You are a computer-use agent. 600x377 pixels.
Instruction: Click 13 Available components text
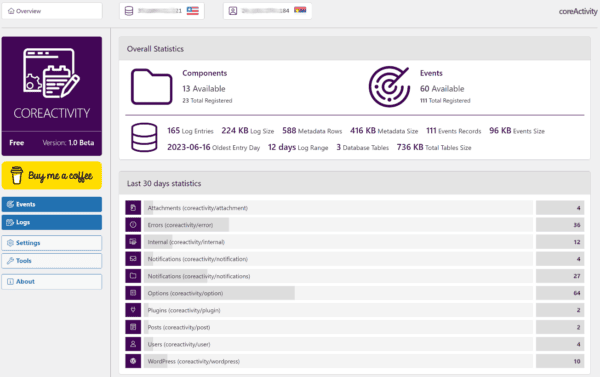point(204,89)
